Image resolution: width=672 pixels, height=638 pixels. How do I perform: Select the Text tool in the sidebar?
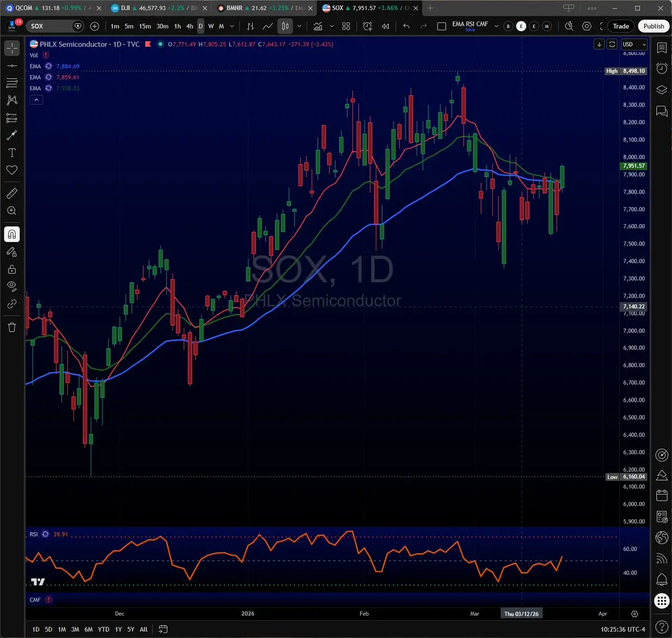tap(12, 152)
